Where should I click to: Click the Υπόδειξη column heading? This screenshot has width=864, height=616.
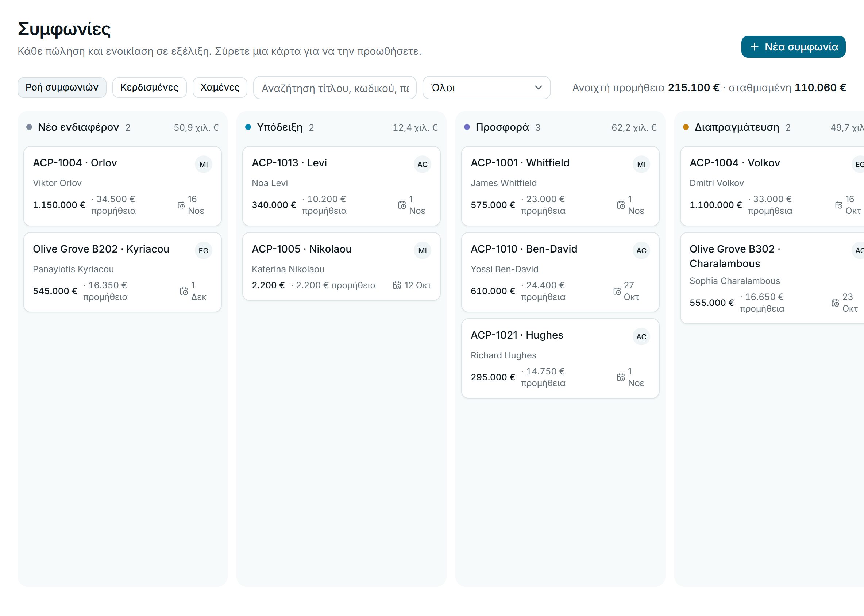tap(280, 127)
